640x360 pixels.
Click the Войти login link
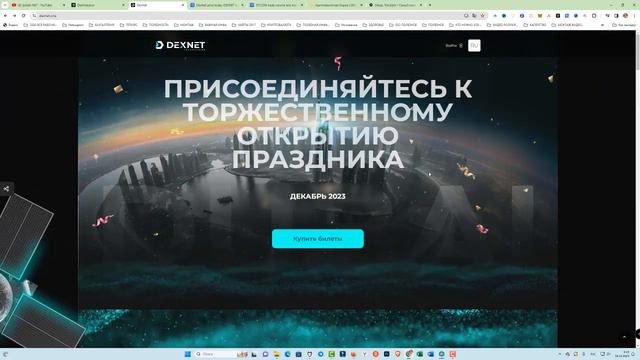click(x=454, y=46)
